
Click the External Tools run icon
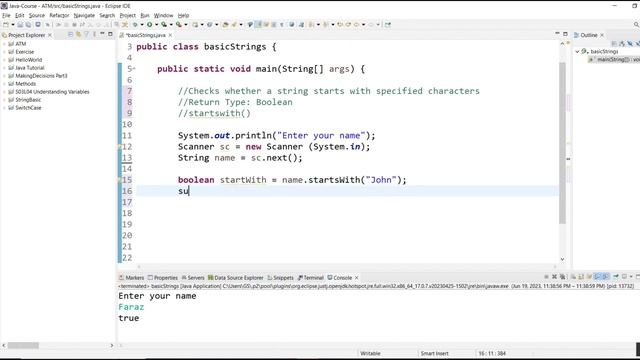tap(179, 24)
